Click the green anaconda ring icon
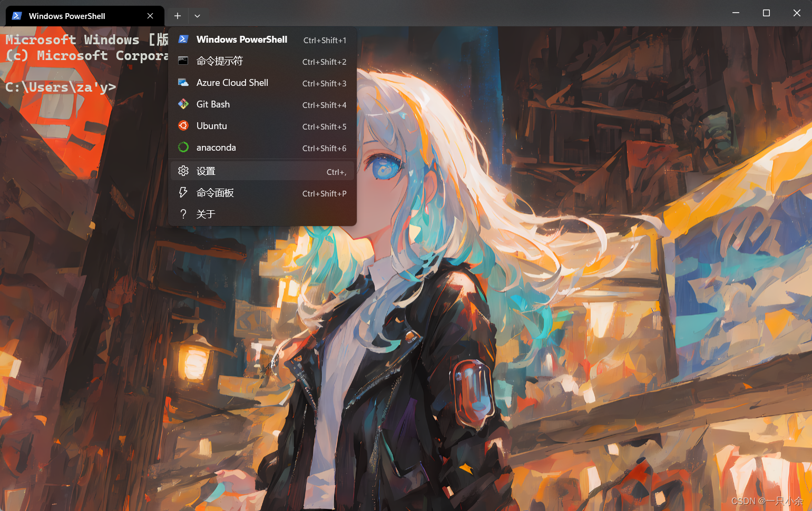This screenshot has height=511, width=812. click(183, 147)
